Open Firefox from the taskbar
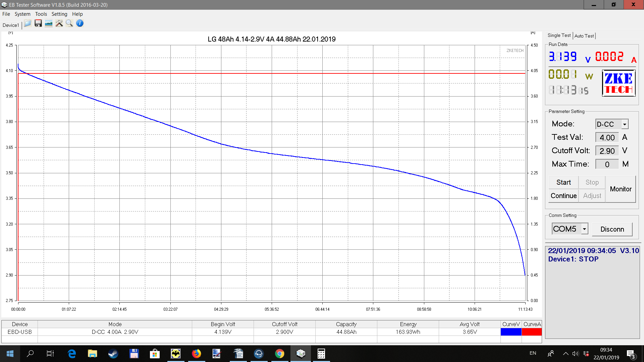The width and height of the screenshot is (644, 362). coord(196,354)
